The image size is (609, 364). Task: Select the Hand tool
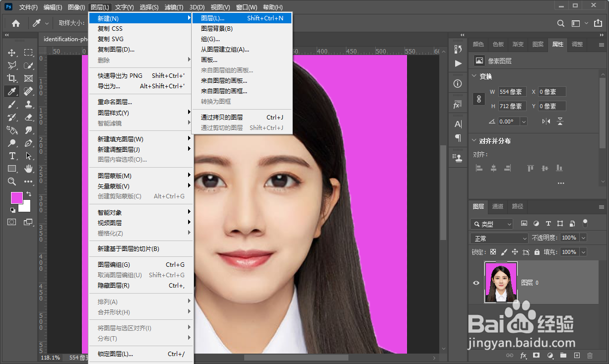[29, 169]
